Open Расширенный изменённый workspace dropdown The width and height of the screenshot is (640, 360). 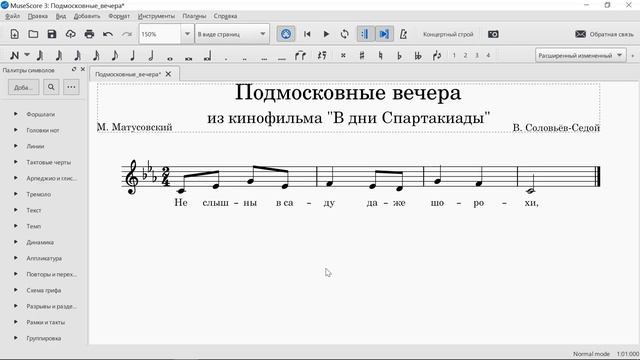[580, 56]
